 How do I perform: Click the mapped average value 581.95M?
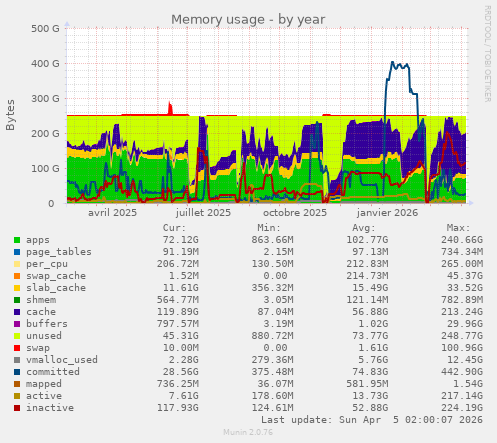367,384
